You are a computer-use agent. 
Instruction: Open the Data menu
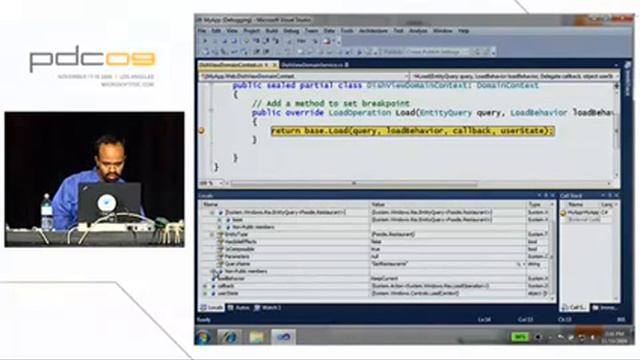click(329, 31)
